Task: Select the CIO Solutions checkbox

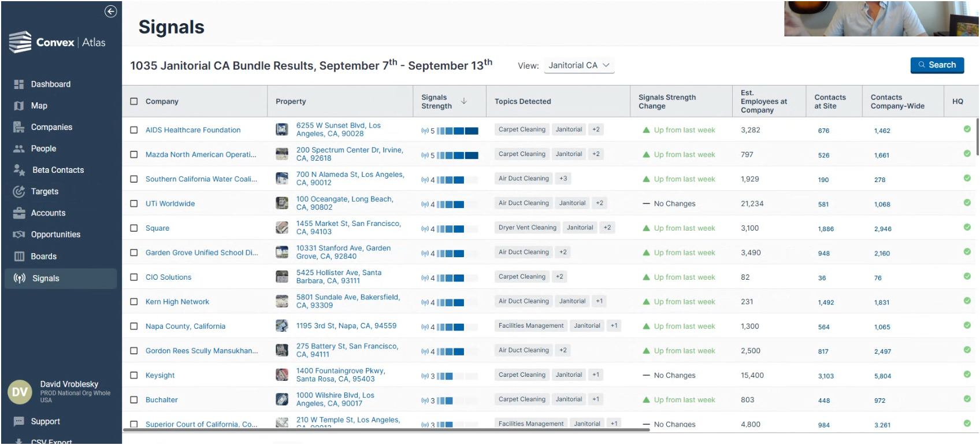Action: tap(134, 277)
